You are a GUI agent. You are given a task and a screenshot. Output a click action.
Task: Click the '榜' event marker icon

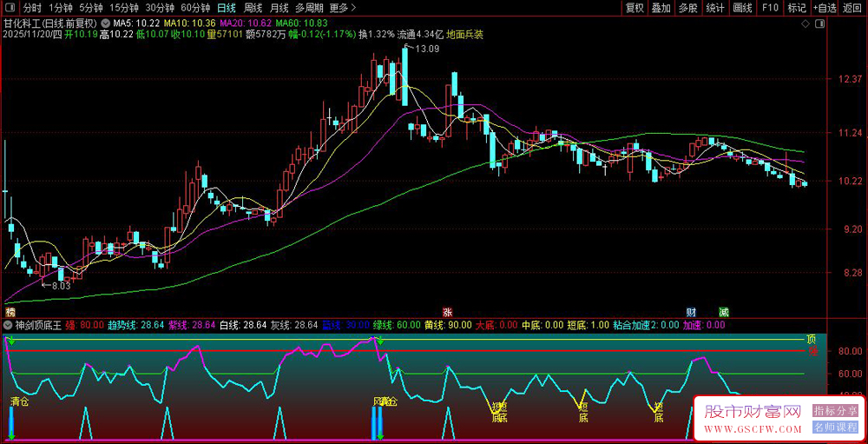point(10,312)
